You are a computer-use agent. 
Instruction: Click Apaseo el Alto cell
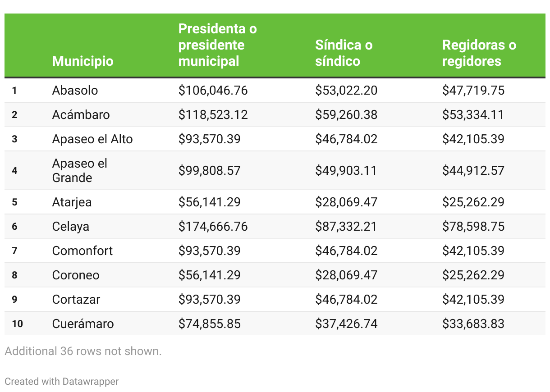click(92, 139)
